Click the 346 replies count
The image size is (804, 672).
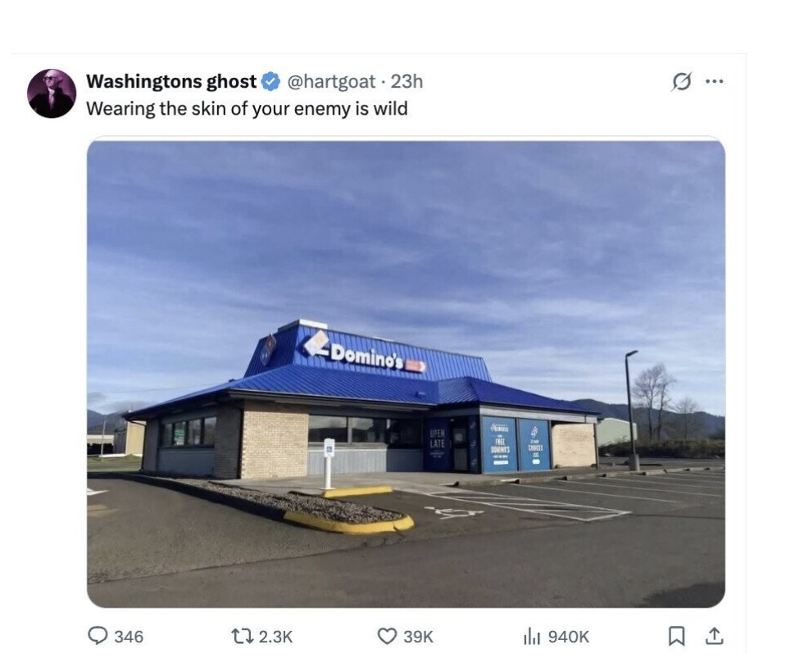point(129,637)
